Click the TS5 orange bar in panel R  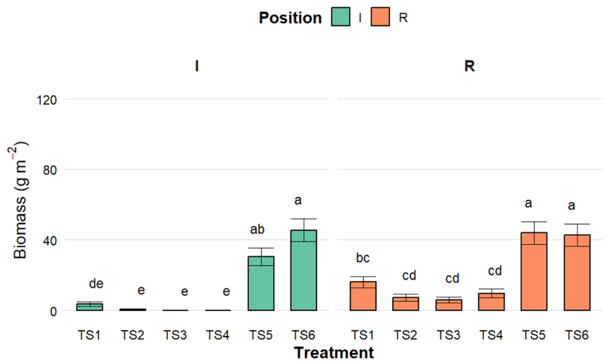[534, 272]
